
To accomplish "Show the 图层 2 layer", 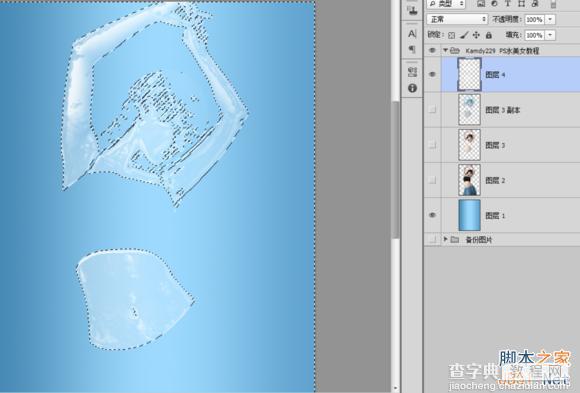I will click(432, 180).
